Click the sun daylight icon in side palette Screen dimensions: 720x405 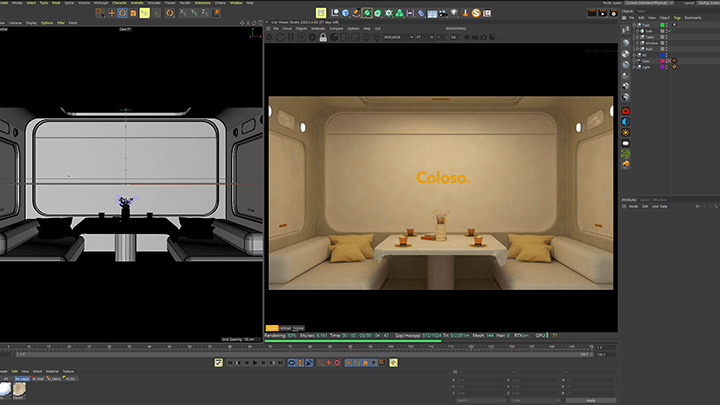click(x=625, y=133)
